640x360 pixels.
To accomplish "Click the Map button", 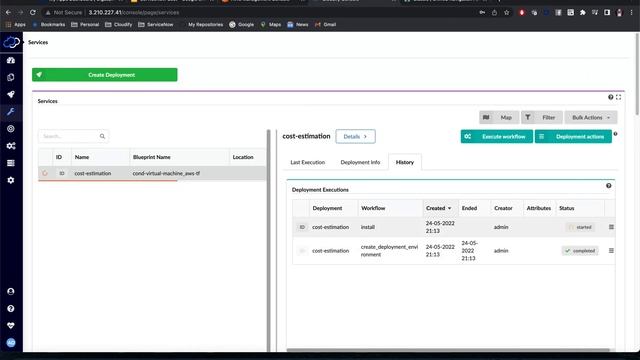I will (499, 118).
